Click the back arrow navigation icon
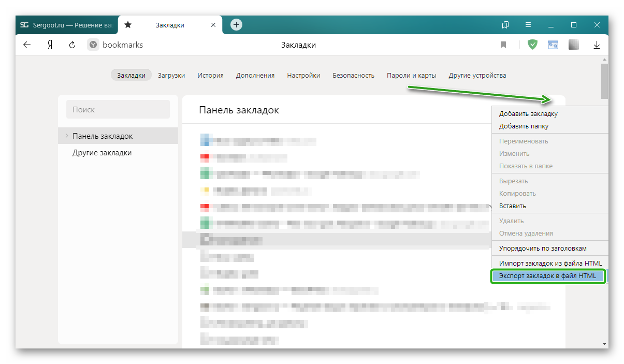This screenshot has width=624, height=364. (27, 45)
